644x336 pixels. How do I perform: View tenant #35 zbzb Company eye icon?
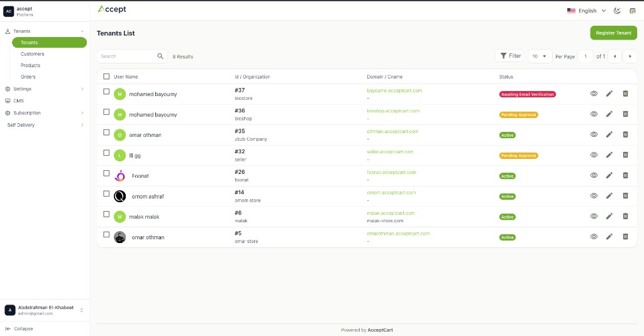coord(594,134)
